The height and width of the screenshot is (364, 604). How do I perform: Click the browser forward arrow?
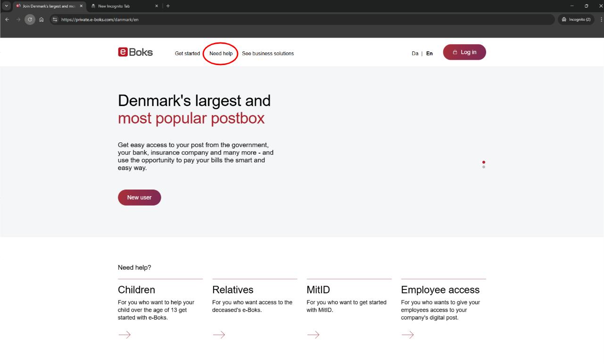click(18, 19)
